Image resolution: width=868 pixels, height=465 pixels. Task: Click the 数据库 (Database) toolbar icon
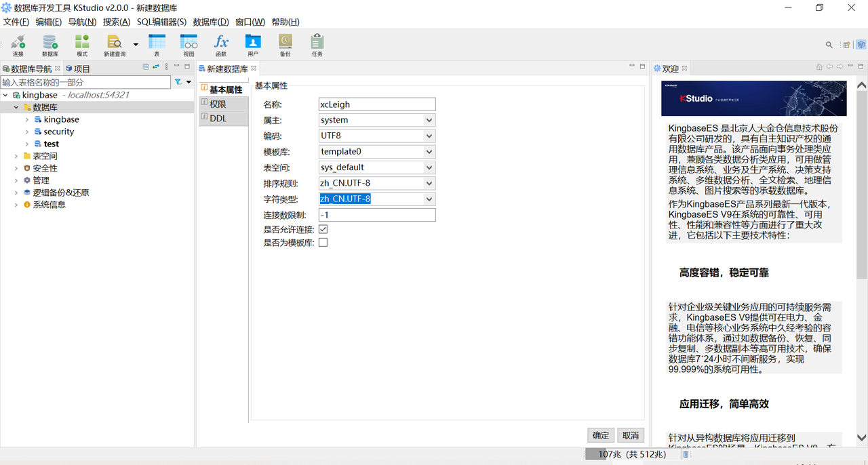(50, 45)
